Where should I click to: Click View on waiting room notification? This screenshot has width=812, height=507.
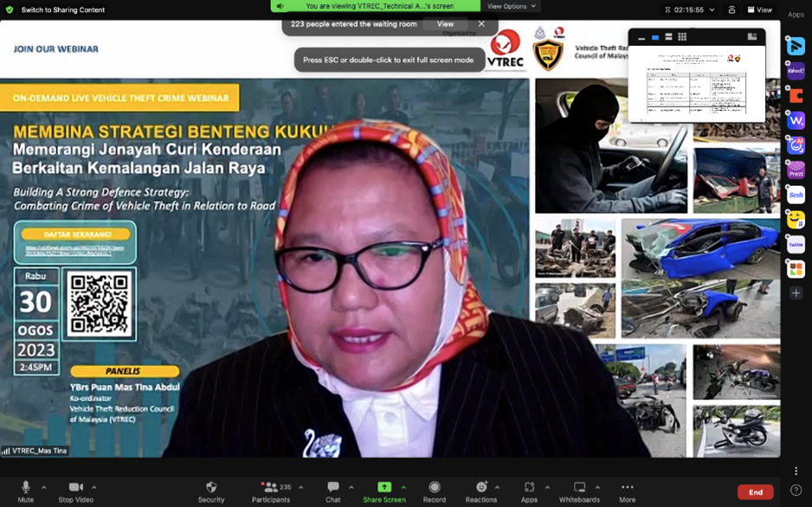pos(445,24)
